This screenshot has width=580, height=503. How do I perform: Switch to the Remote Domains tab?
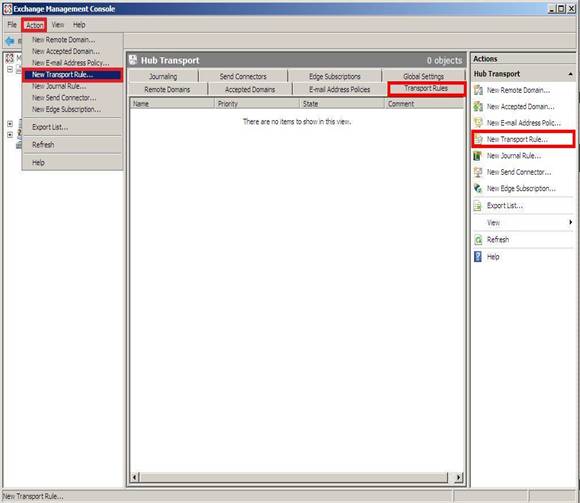point(167,90)
